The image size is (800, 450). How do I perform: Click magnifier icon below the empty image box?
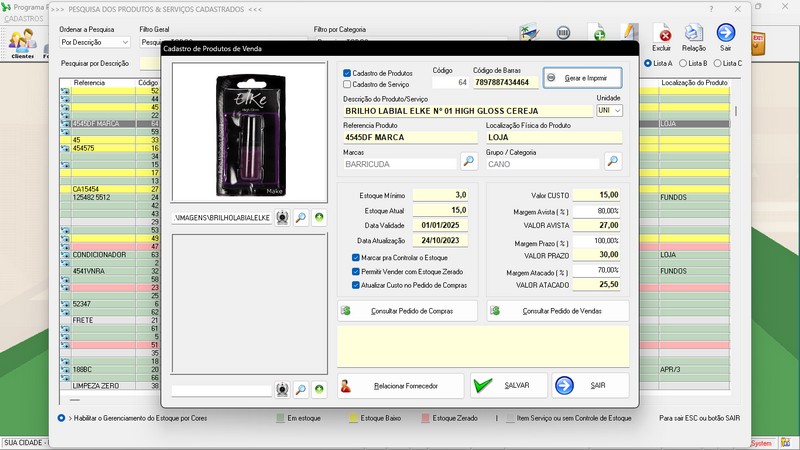301,390
